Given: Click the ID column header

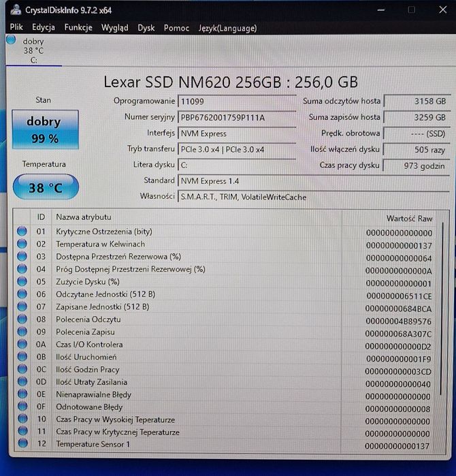Looking at the screenshot, I should tap(41, 217).
